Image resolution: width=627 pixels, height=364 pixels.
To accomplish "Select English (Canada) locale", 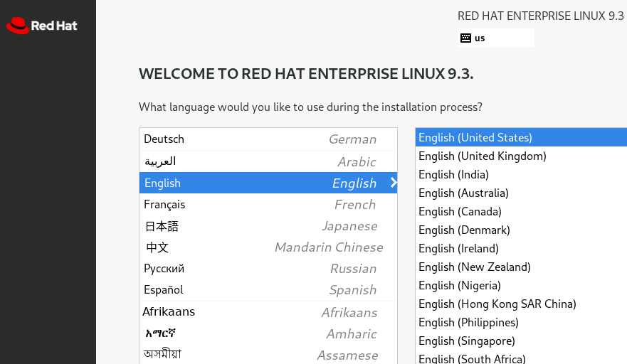I will pos(520,211).
